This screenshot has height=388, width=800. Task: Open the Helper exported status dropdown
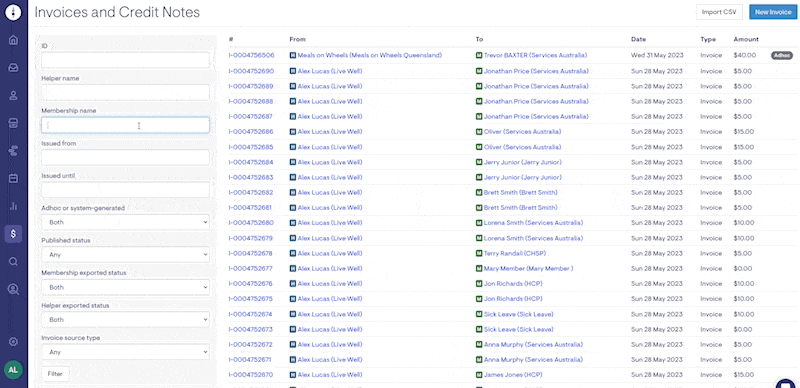(x=125, y=320)
